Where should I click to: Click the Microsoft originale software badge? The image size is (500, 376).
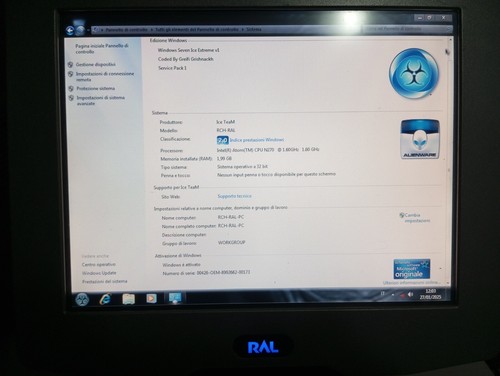pos(412,269)
